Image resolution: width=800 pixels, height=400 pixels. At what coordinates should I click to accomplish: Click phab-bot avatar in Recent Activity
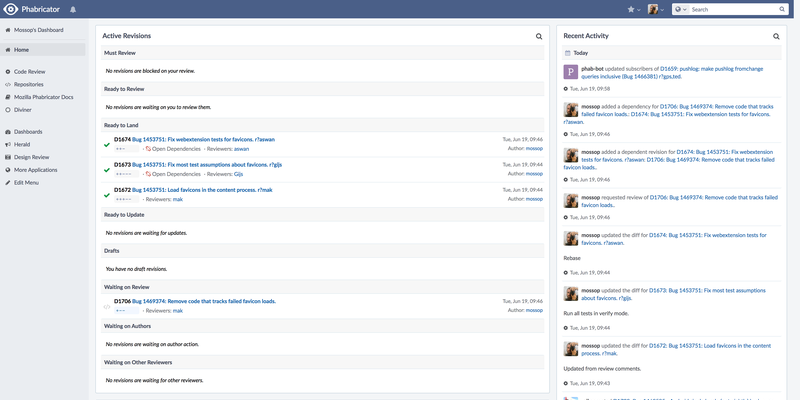(x=570, y=72)
